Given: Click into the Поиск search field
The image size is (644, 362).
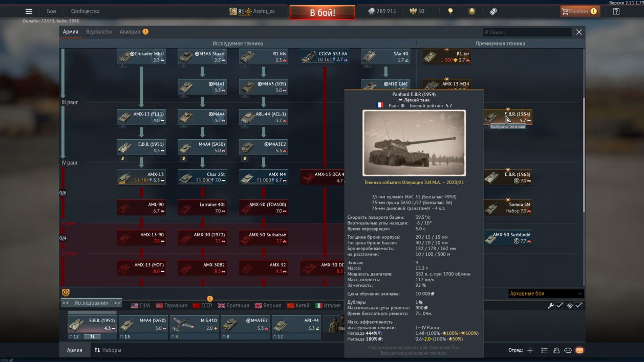Looking at the screenshot, I should pyautogui.click(x=527, y=32).
